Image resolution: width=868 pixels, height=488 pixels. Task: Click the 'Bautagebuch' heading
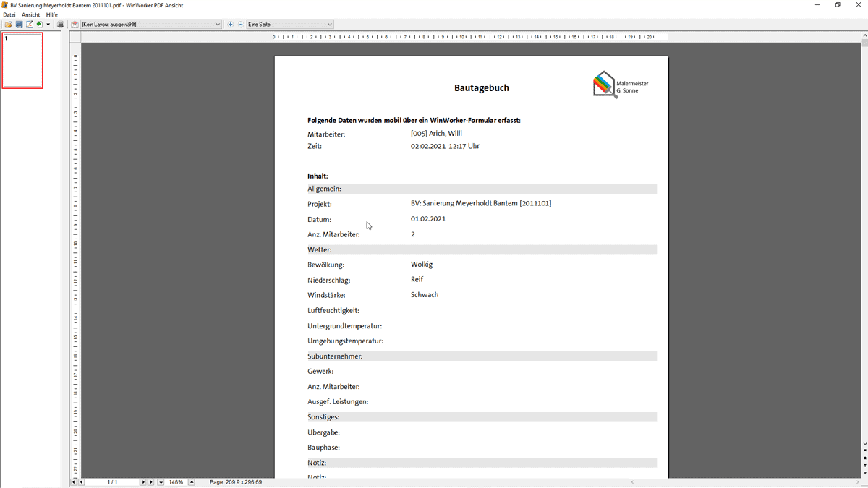click(x=482, y=88)
